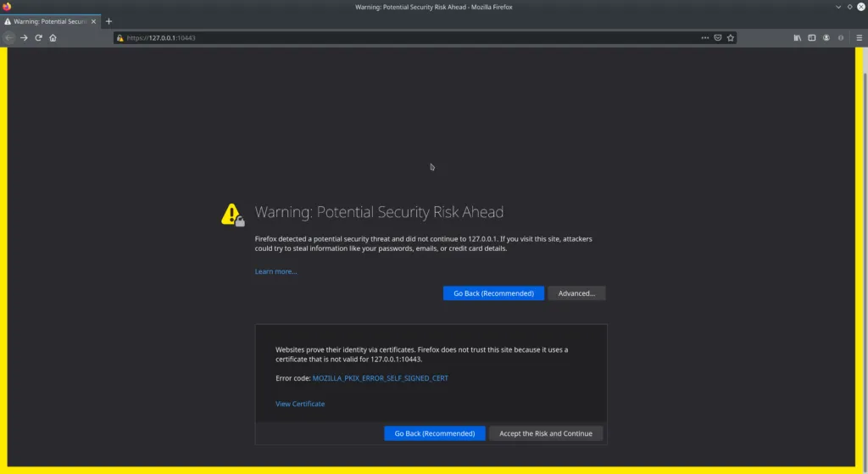Click the URL address bar field
The height and width of the screenshot is (474, 868).
407,38
